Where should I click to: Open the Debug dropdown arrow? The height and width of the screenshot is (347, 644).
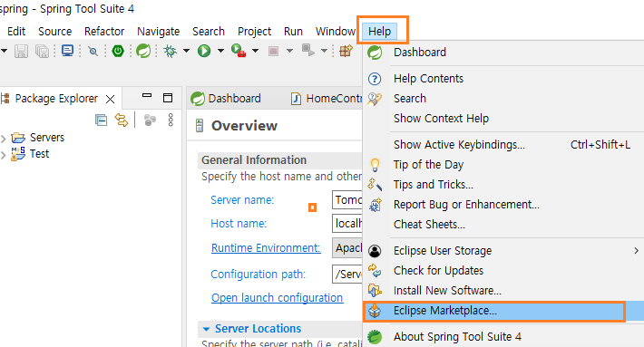[186, 51]
